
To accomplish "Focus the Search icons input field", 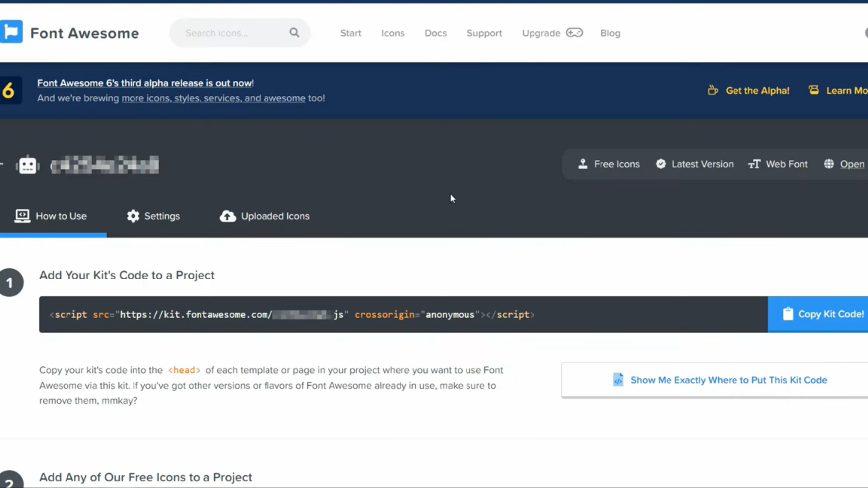I will click(x=240, y=33).
